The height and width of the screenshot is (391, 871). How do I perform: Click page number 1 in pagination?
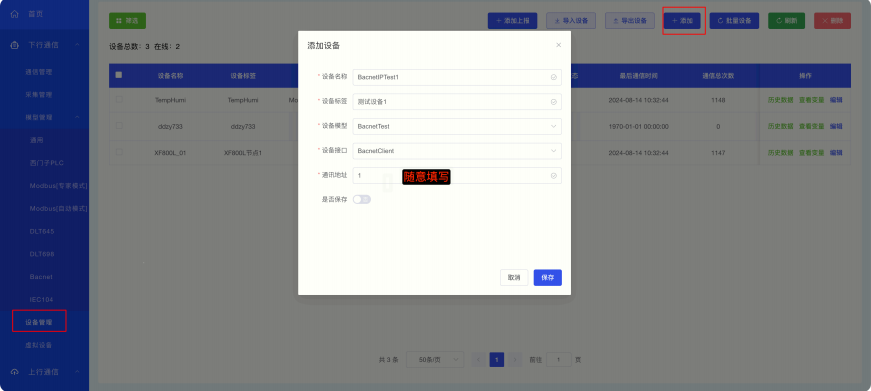[x=497, y=359]
